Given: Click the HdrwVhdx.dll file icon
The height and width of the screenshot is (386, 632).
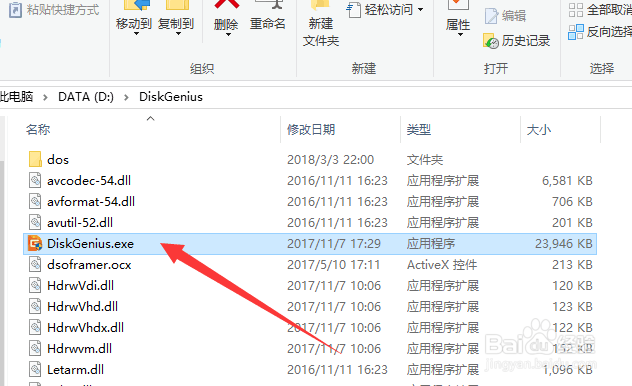Looking at the screenshot, I should coord(35,327).
